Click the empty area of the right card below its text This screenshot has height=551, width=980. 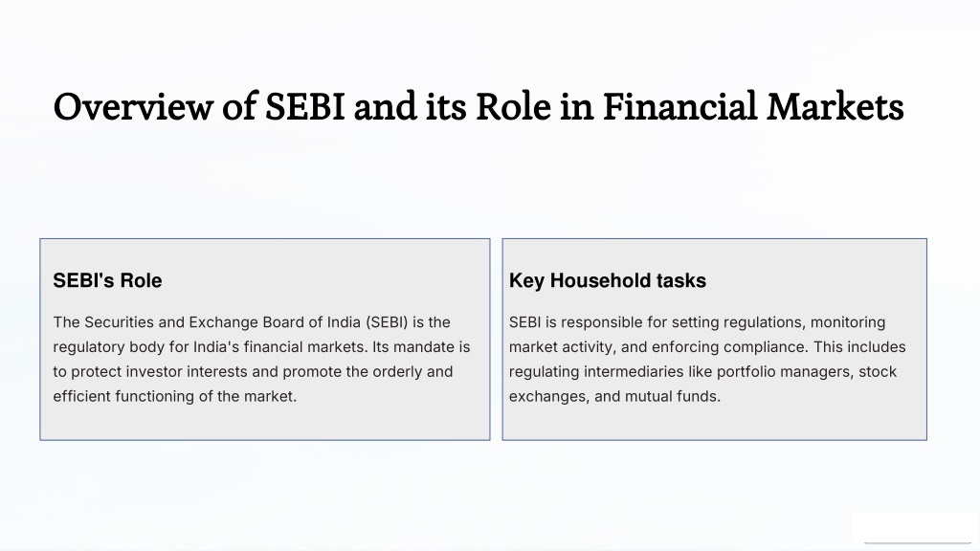tap(714, 423)
